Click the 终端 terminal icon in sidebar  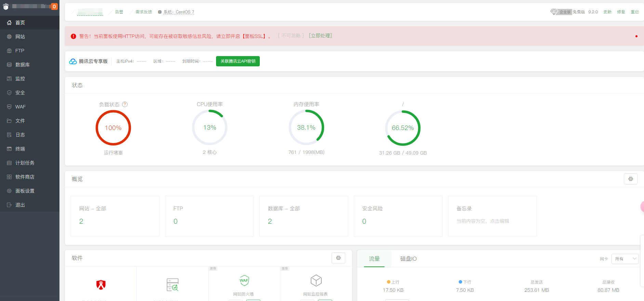pos(9,149)
